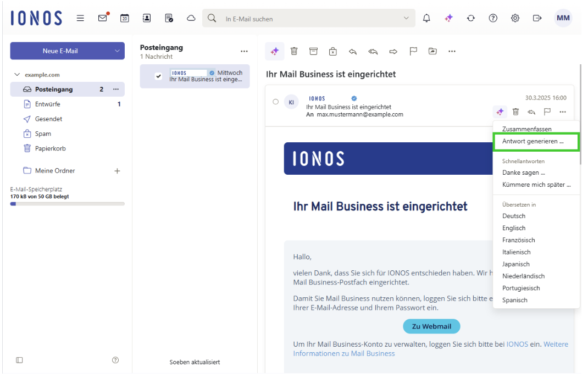The height and width of the screenshot is (378, 588).
Task: Delete message using header trash icon
Action: 515,112
